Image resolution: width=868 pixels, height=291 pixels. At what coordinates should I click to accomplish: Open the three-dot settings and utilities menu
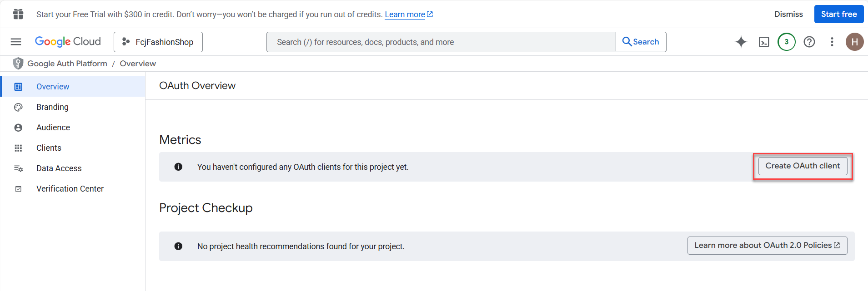click(832, 42)
